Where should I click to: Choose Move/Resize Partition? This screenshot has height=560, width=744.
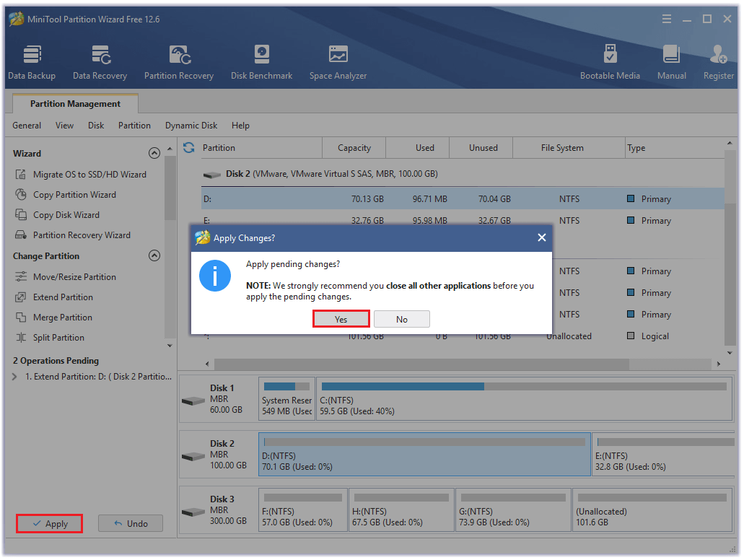click(x=66, y=276)
